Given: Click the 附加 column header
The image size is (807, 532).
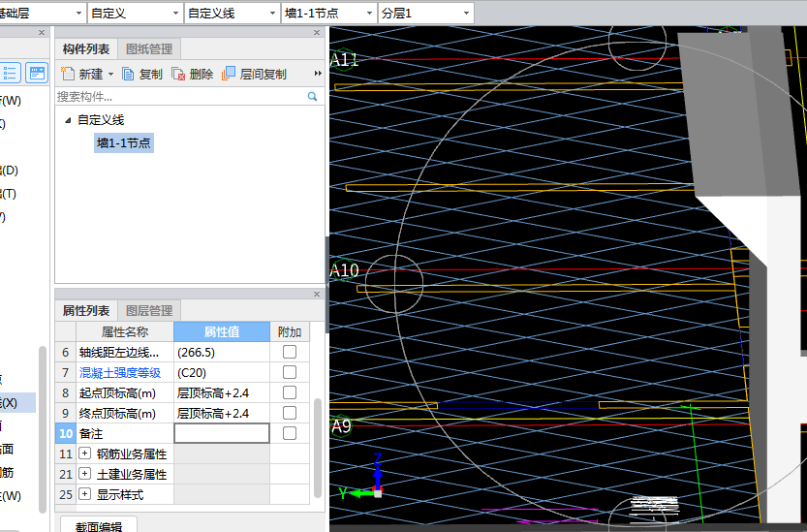Looking at the screenshot, I should [x=290, y=331].
